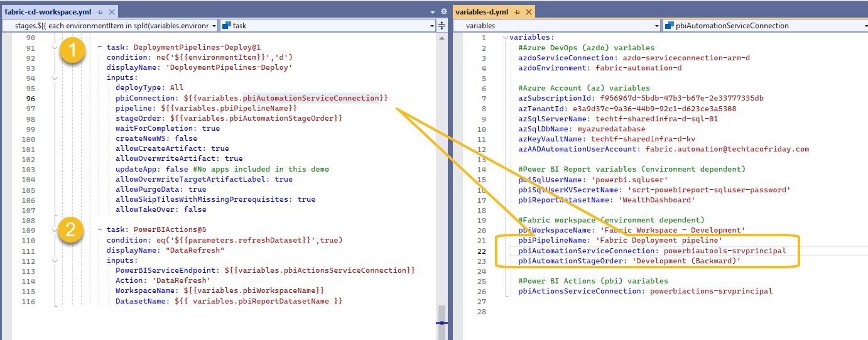Close the fabric-cd-workspace.yml tab

coord(112,12)
